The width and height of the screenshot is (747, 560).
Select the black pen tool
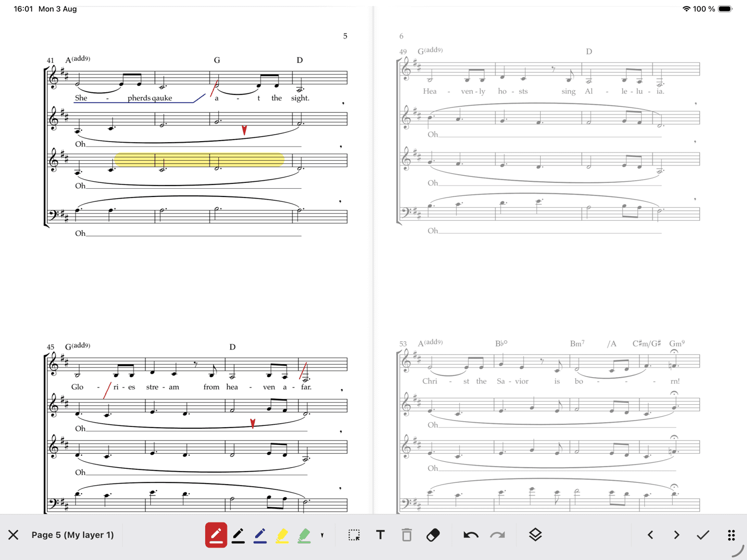coord(238,536)
